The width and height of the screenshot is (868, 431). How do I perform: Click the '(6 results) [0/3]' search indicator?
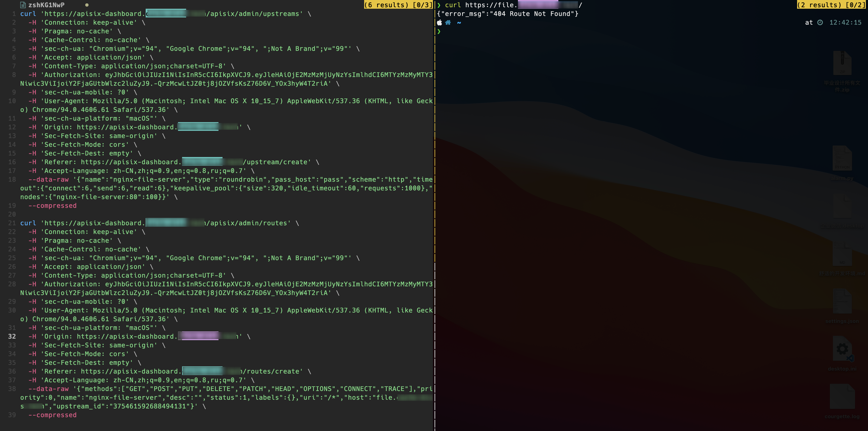tap(398, 5)
